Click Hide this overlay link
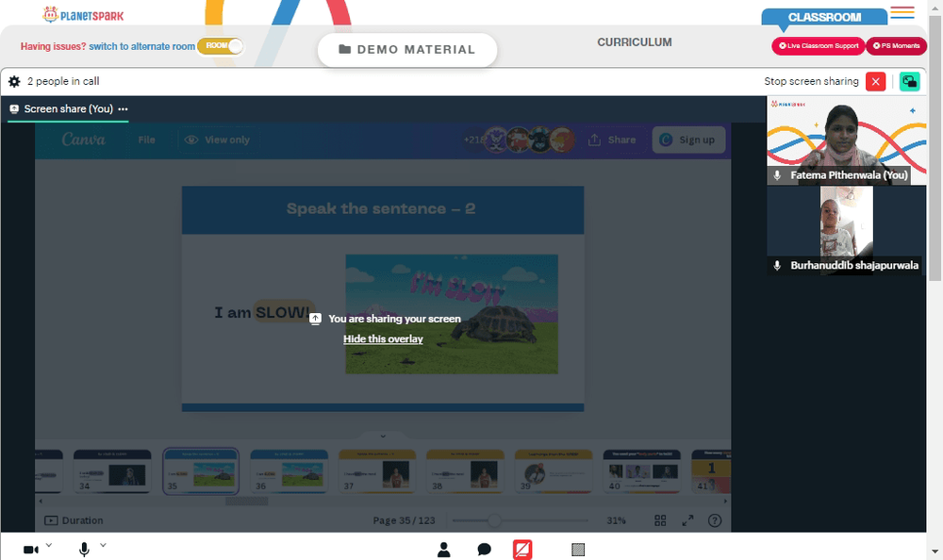This screenshot has width=943, height=560. (x=383, y=338)
